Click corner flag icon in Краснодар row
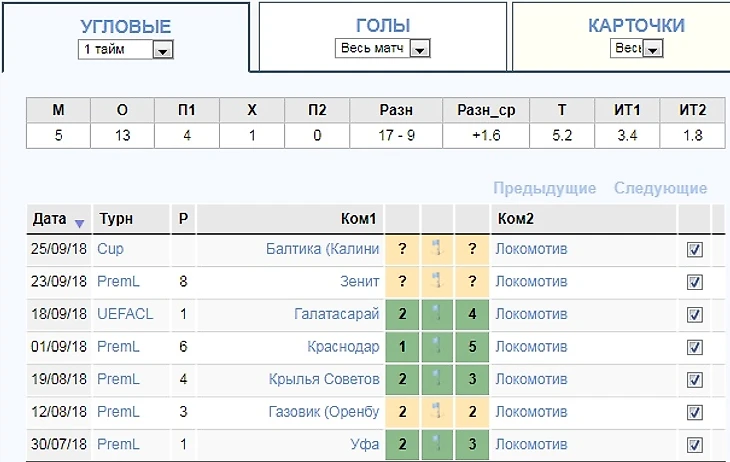The image size is (730, 462). [x=438, y=347]
